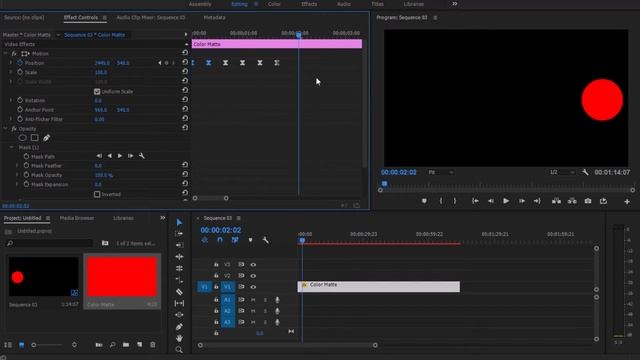Image resolution: width=640 pixels, height=360 pixels.
Task: Expand the Mask Feather property
Action: [17, 166]
